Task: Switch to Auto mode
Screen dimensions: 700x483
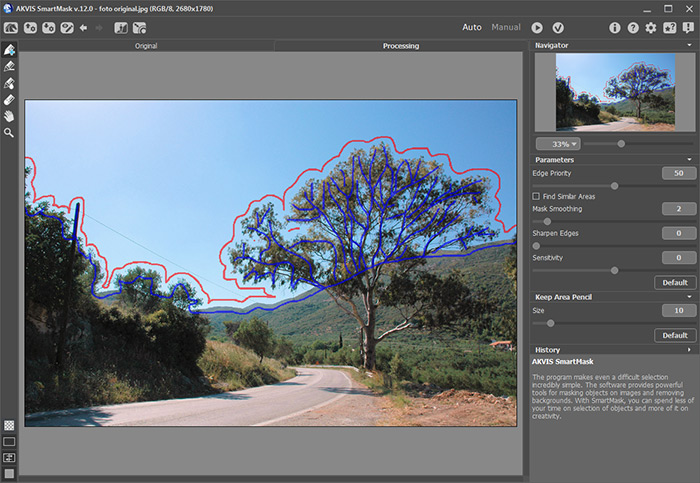Action: [x=472, y=27]
